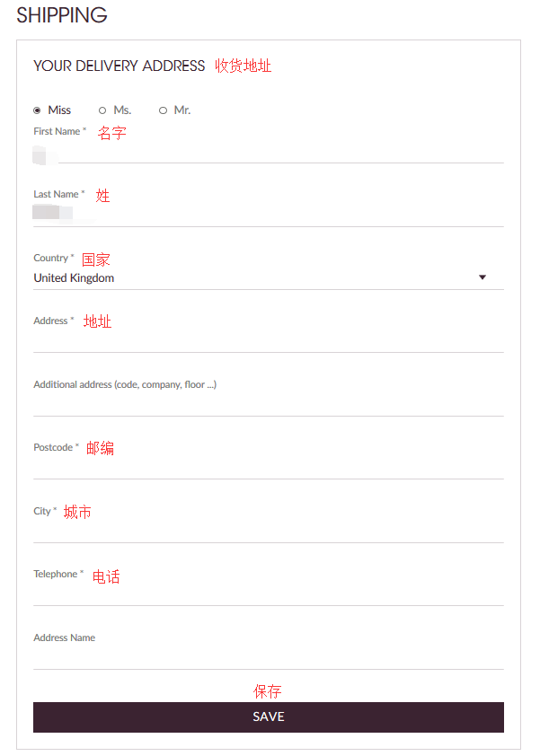
Task: Click into the Last Name field
Action: click(x=268, y=215)
